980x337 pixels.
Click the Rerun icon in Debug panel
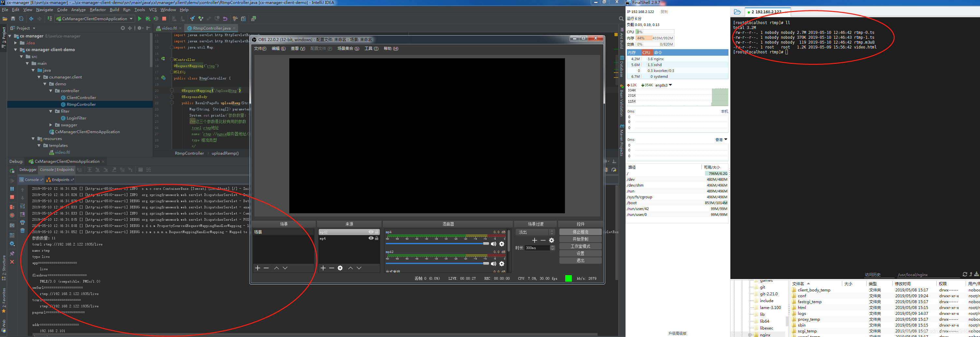[x=12, y=171]
